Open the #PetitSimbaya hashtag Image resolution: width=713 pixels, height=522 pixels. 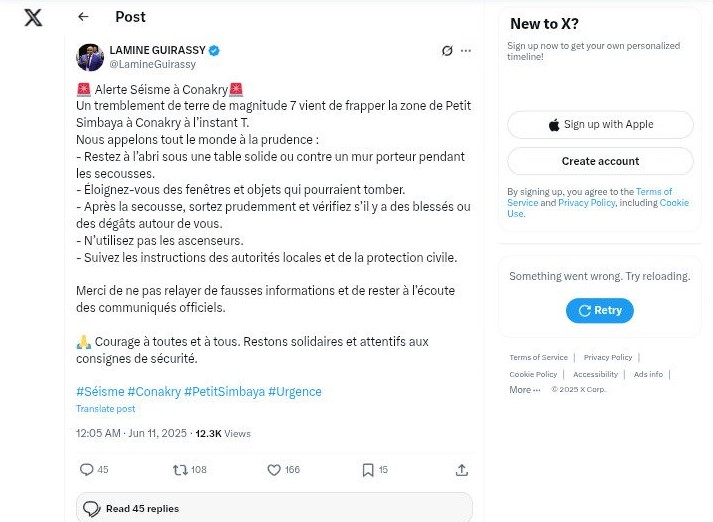click(224, 392)
